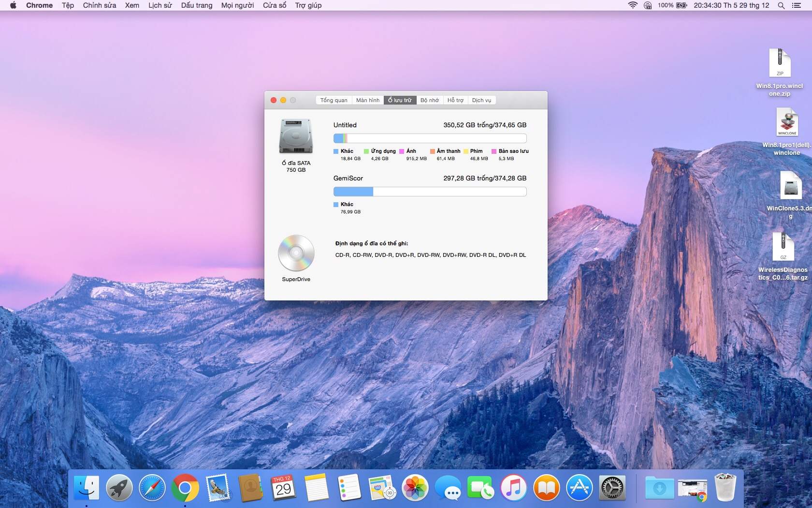
Task: Open the Dấu trang menu
Action: pos(197,5)
